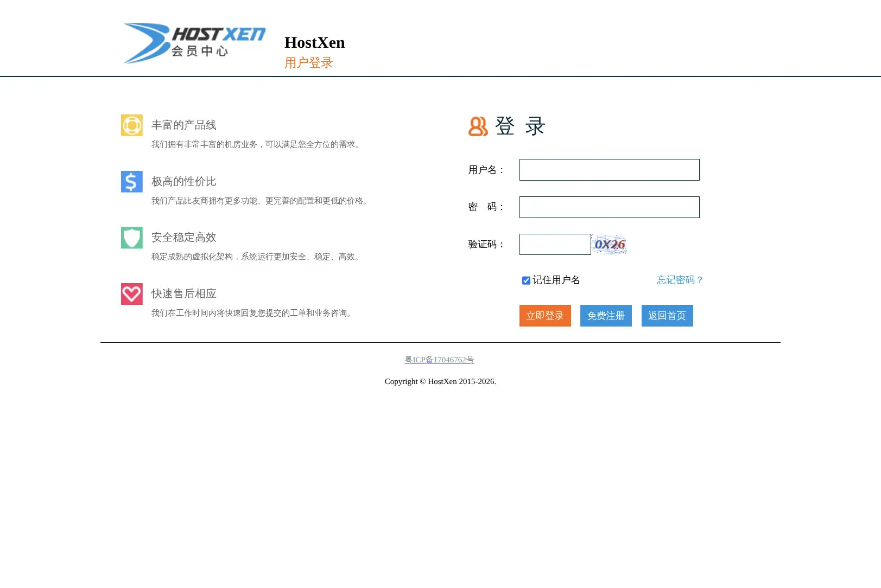Viewport: 881px width, 588px height.
Task: Click the 快速售后相应 heading
Action: pos(184,294)
